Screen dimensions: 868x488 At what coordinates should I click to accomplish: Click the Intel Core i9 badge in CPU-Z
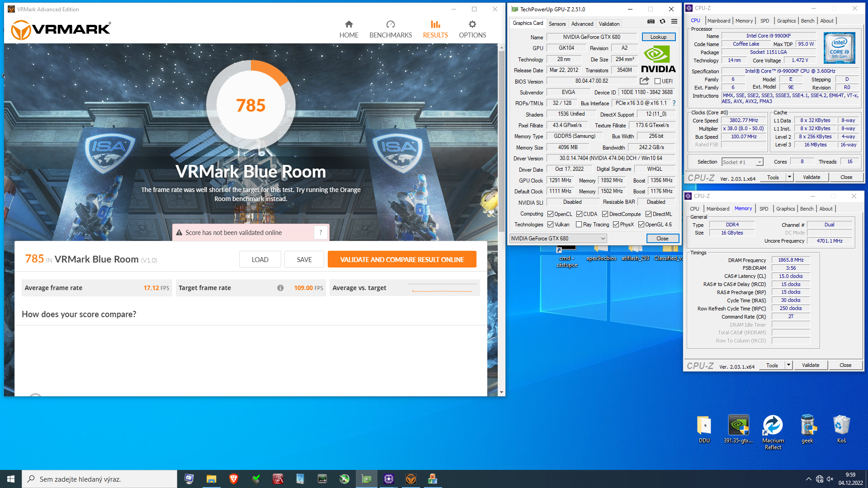(839, 47)
